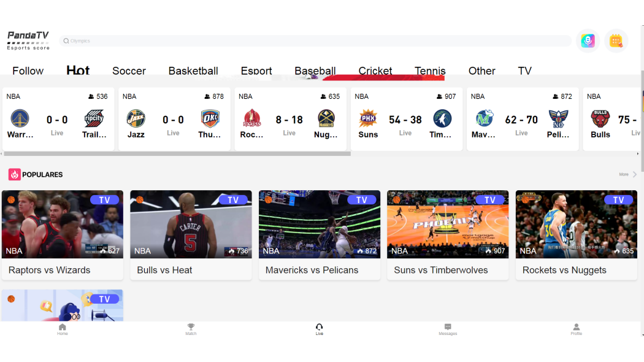This screenshot has height=362, width=644.
Task: Open the Other tab
Action: click(x=481, y=71)
